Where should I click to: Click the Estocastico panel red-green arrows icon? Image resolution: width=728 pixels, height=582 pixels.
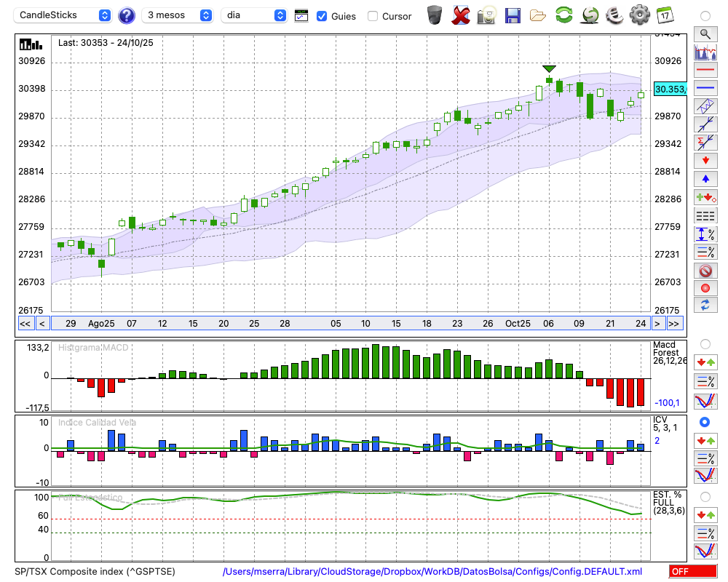pos(705,514)
